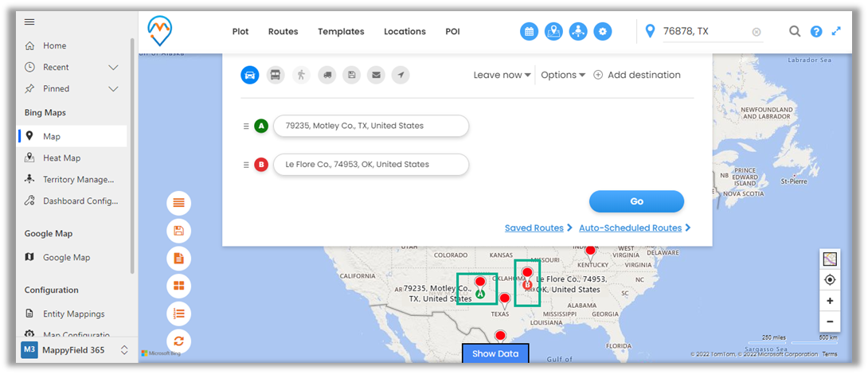Toggle fullscreen with the expand arrows icon
Screen dimensions: 868x374
coord(836,32)
